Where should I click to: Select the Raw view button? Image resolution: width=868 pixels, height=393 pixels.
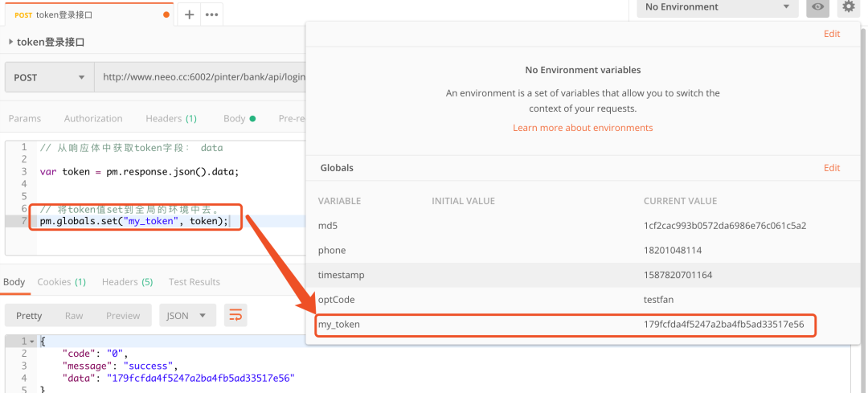(74, 316)
